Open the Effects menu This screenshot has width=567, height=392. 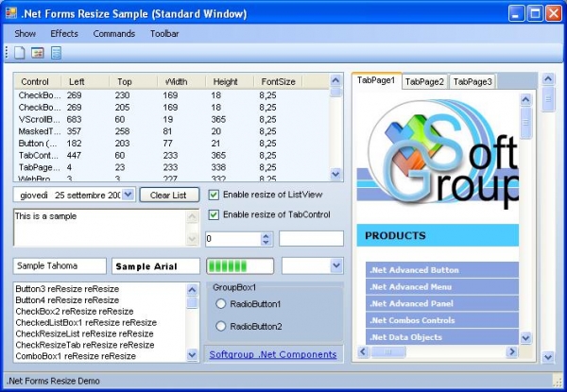click(x=64, y=33)
